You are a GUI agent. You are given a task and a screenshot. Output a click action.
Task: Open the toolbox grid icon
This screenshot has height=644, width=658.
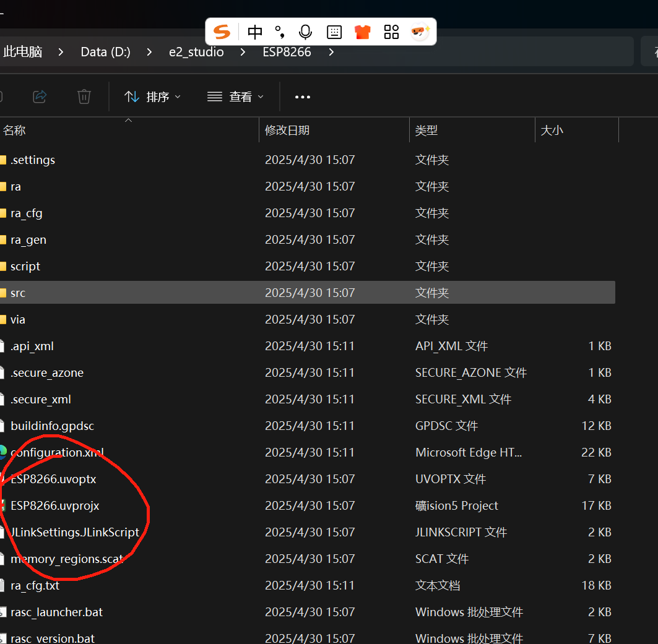[391, 32]
